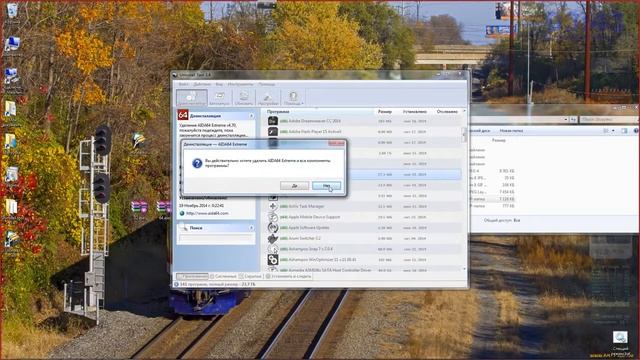The image size is (640, 360).
Task: Select the 7 454 КБ file row in Explorer
Action: pos(492,191)
